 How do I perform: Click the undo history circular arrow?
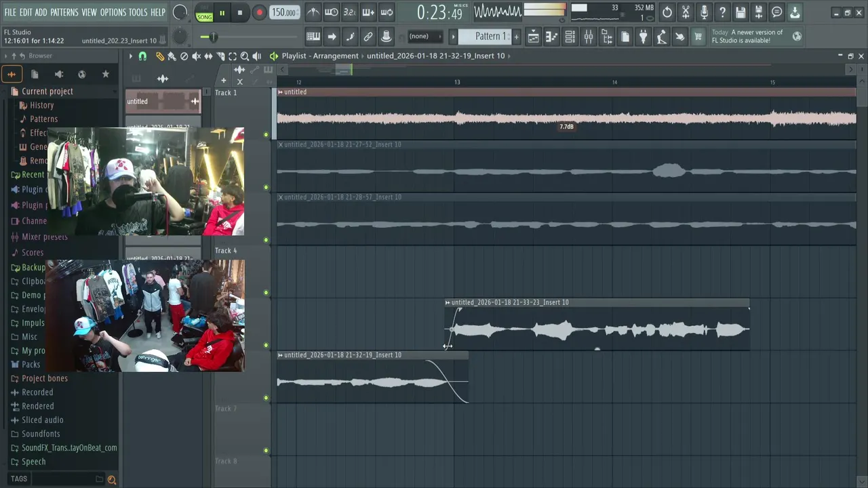click(x=667, y=12)
